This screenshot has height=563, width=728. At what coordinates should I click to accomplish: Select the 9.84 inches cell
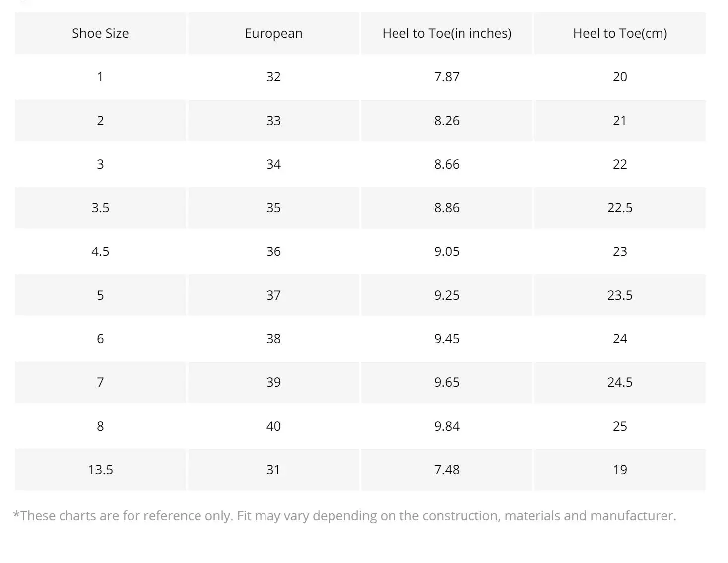(447, 426)
